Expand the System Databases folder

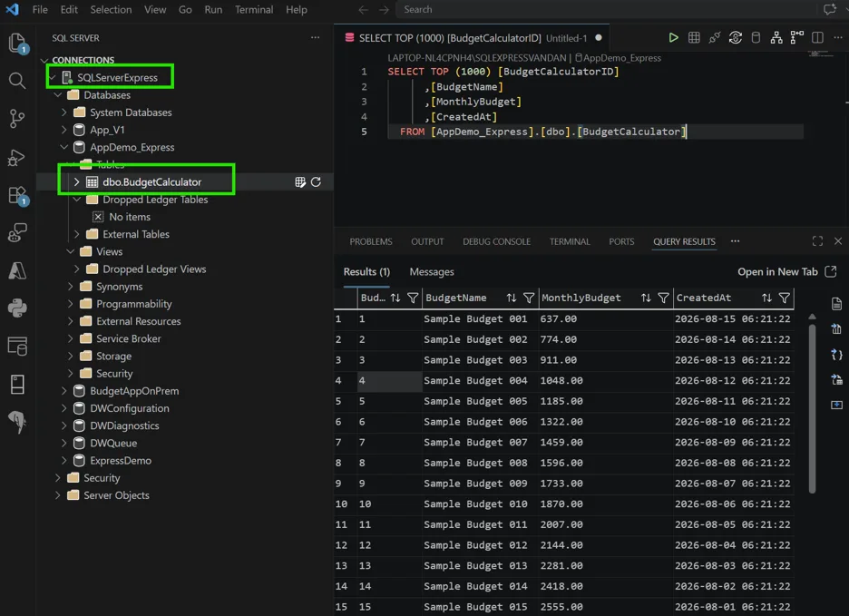pyautogui.click(x=63, y=112)
